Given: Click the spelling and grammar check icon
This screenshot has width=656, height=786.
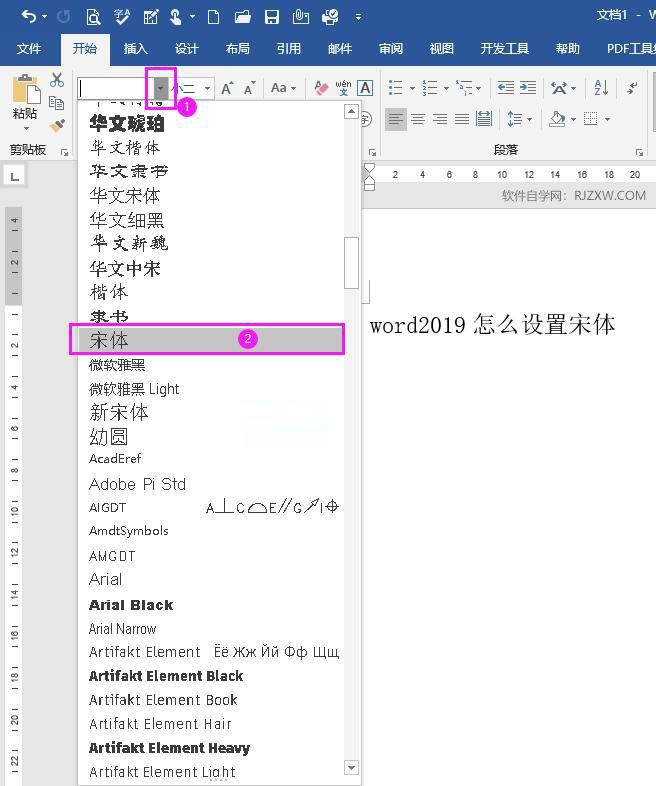Looking at the screenshot, I should [122, 17].
